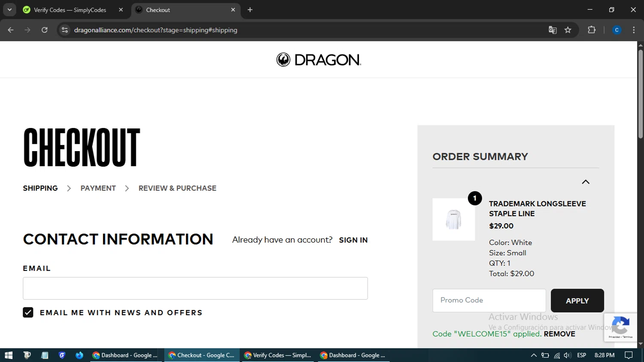The width and height of the screenshot is (644, 362).
Task: Open the tab search dropdown arrow
Action: click(x=9, y=10)
